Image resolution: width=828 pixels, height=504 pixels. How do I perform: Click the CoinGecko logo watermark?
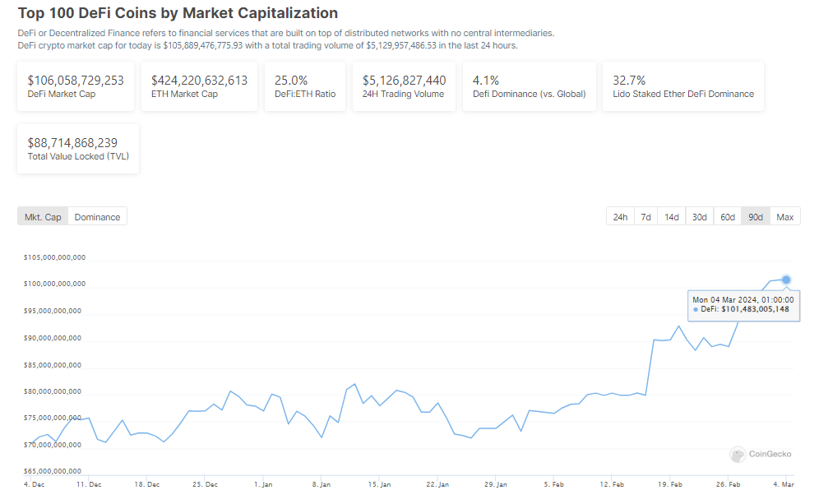(761, 454)
